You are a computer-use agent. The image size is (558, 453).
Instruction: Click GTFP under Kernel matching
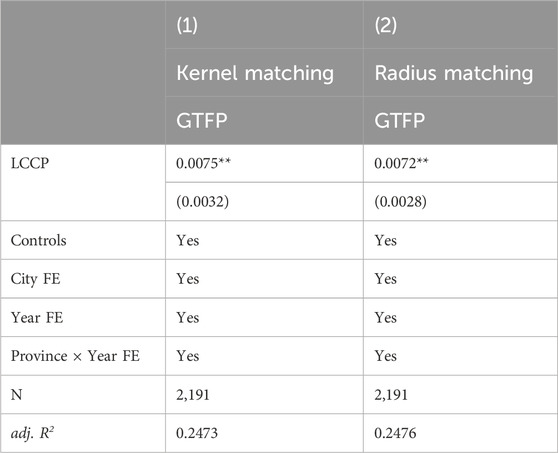point(202,121)
